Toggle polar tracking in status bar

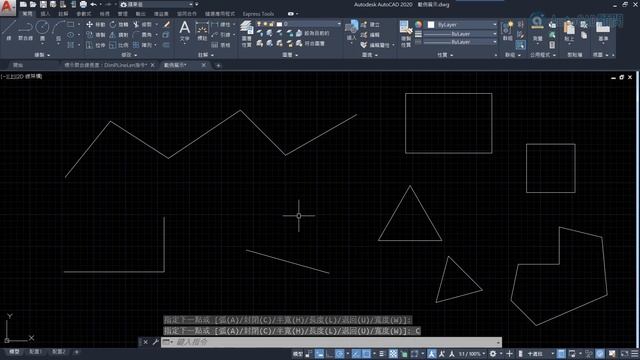click(340, 353)
